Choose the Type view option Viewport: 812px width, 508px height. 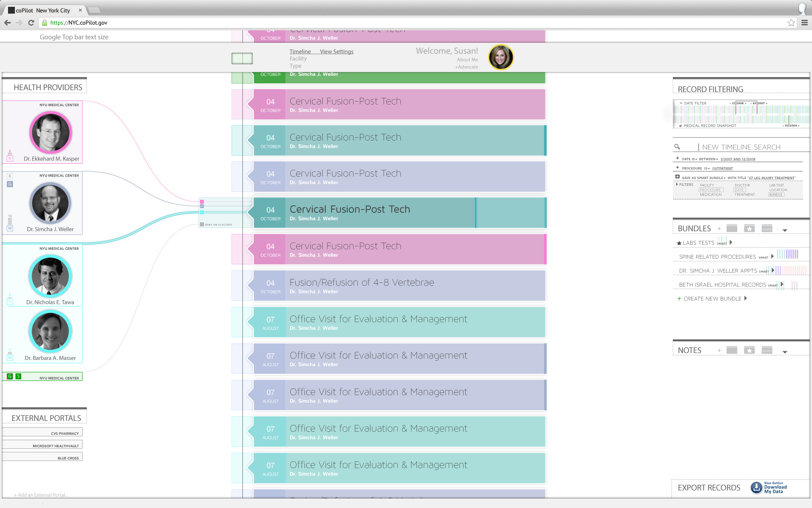[296, 66]
